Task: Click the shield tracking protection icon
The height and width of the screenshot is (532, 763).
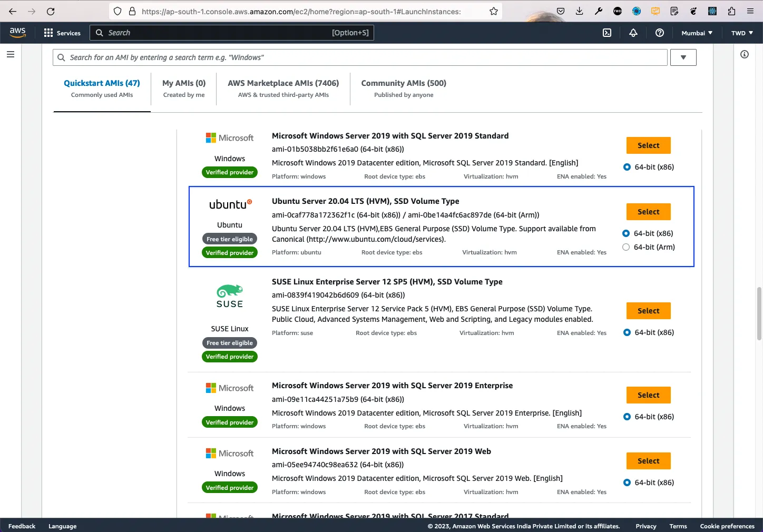Action: 118,11
